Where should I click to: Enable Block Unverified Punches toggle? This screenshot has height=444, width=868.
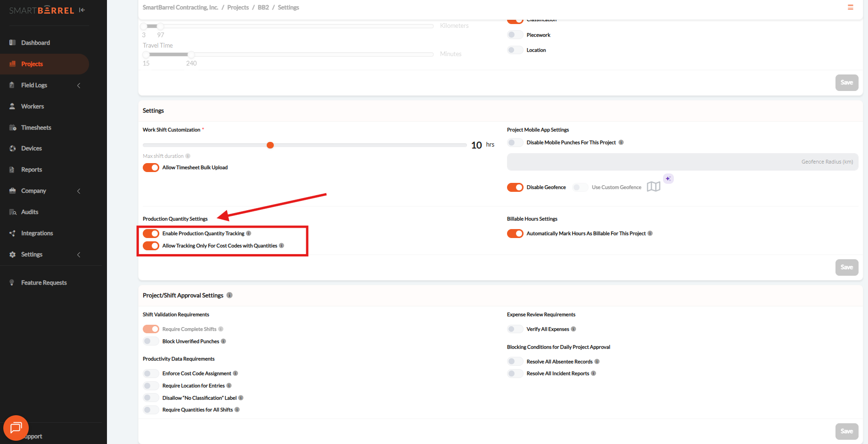151,341
